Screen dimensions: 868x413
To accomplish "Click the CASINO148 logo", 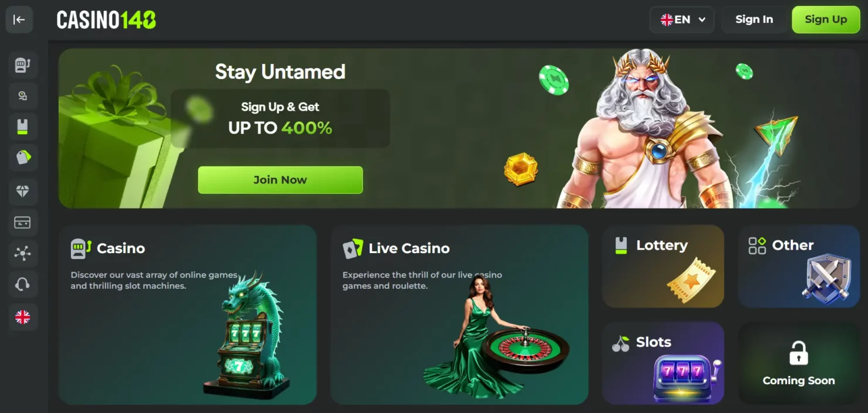I will [x=106, y=20].
